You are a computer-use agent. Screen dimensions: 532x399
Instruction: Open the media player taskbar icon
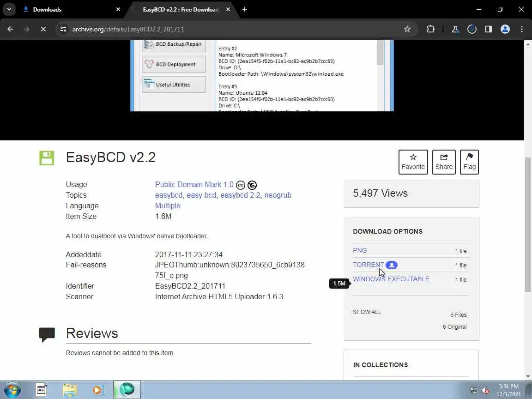pyautogui.click(x=98, y=390)
